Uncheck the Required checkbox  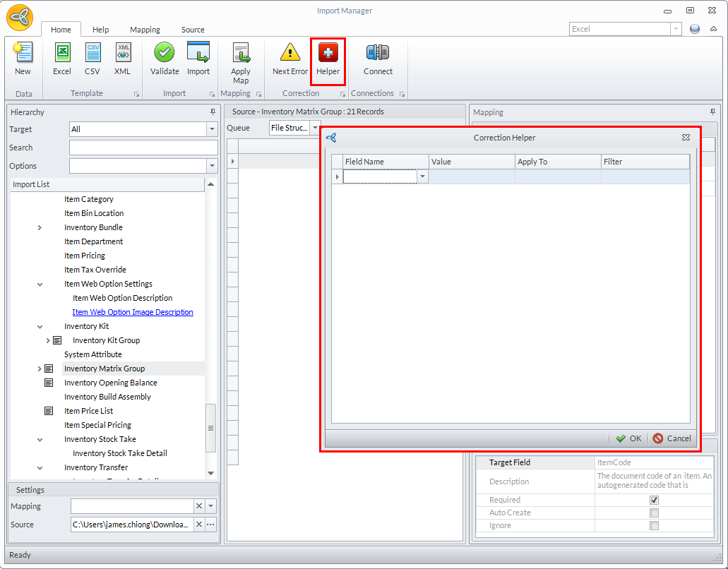(654, 500)
